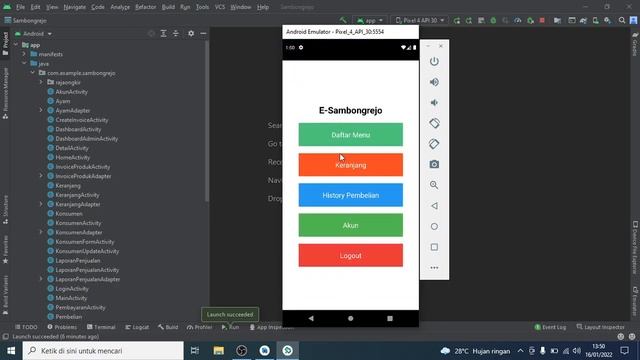The height and width of the screenshot is (360, 640).
Task: Expand the manifests folder
Action: click(x=24, y=54)
